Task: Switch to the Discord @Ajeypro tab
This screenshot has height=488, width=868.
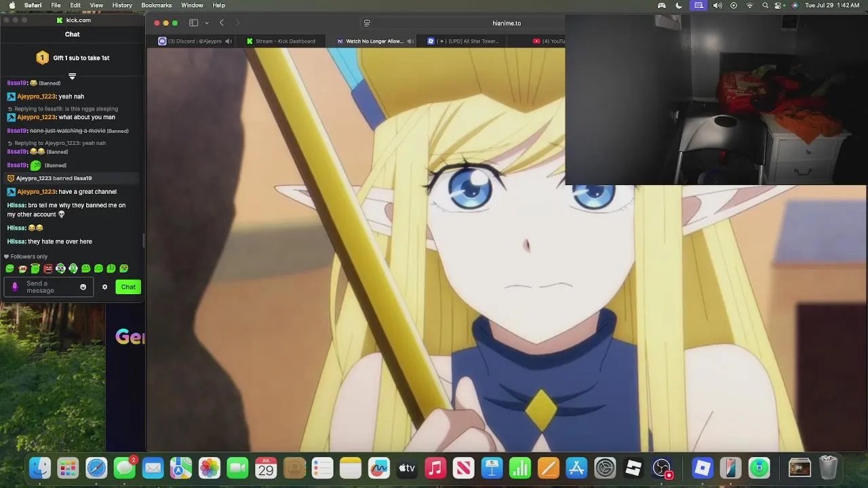Action: (191, 41)
